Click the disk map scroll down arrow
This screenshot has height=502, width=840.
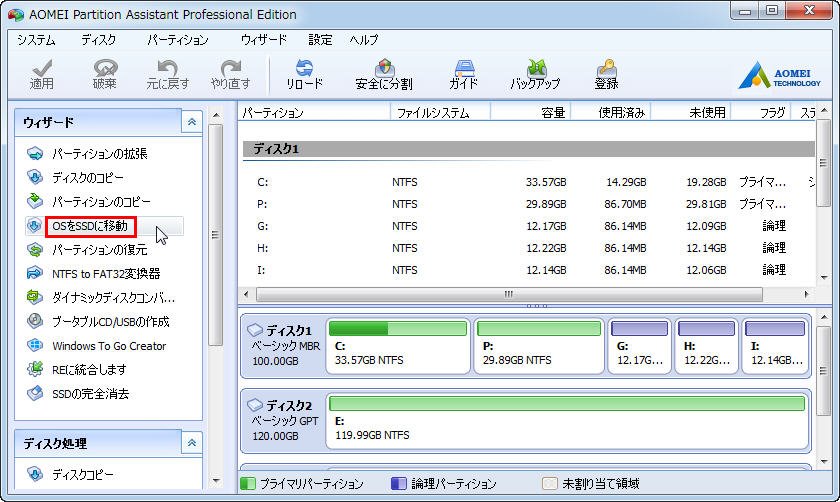pyautogui.click(x=823, y=461)
